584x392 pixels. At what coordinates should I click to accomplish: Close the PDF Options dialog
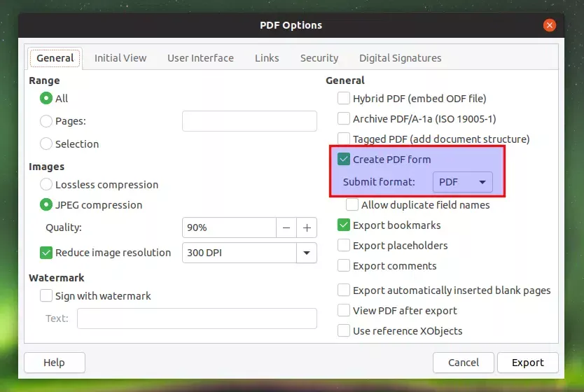(x=550, y=25)
